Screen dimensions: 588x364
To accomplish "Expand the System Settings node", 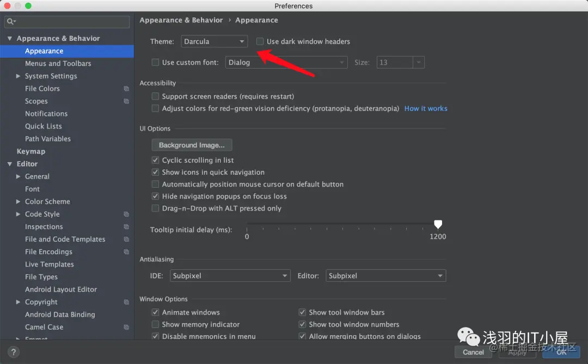I will point(18,76).
